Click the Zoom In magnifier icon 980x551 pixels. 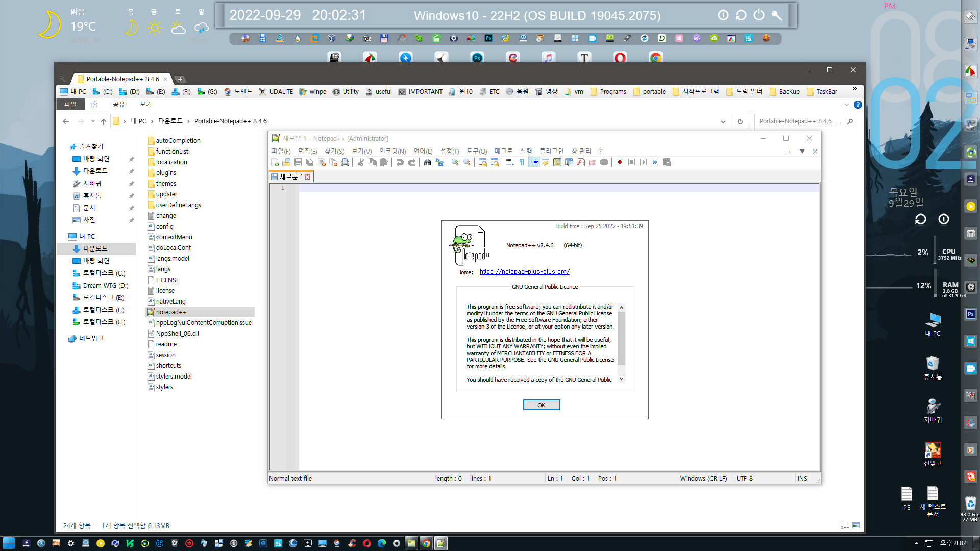click(455, 162)
